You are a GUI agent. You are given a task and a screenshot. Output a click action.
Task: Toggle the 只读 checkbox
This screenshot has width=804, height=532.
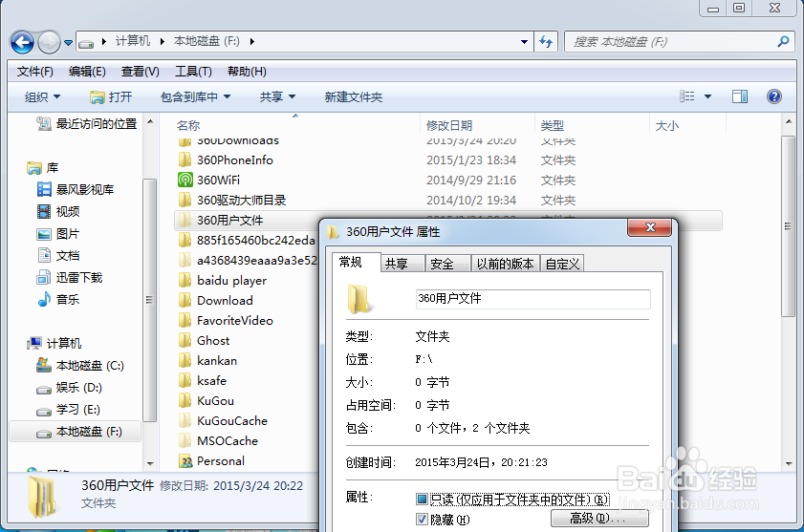point(422,500)
